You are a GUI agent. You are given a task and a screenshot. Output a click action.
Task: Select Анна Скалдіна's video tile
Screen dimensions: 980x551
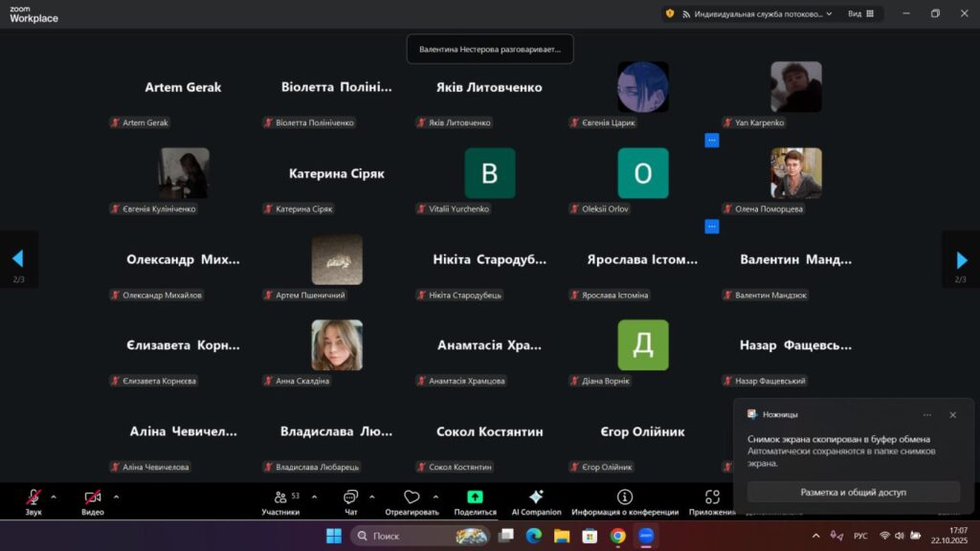pyautogui.click(x=337, y=345)
